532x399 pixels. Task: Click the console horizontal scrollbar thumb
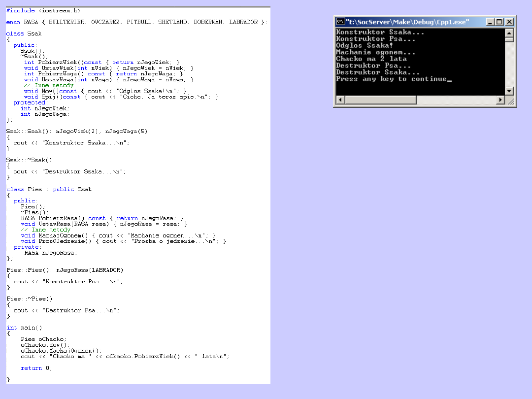(x=381, y=100)
